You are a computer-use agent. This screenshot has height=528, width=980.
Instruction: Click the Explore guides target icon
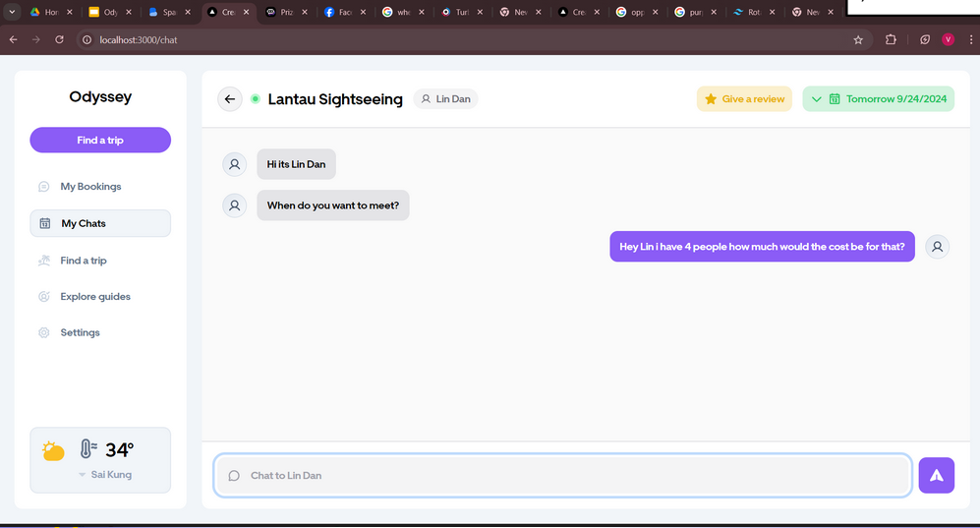pos(44,296)
